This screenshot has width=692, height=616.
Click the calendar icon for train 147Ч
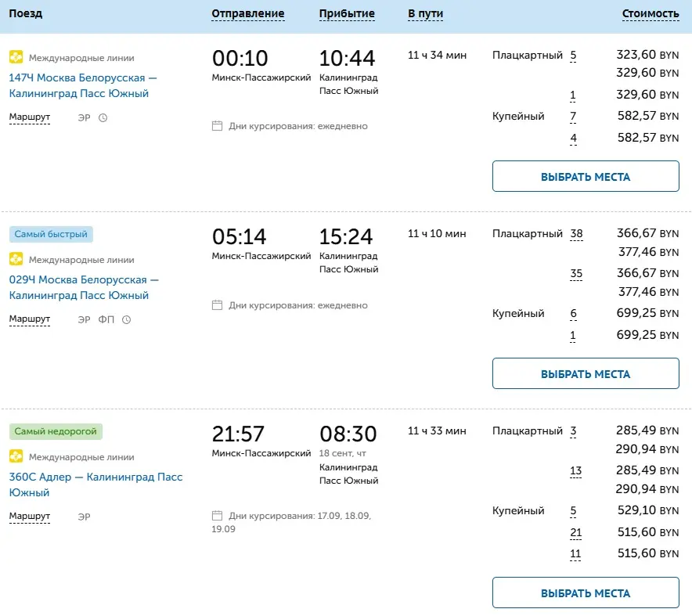[218, 126]
